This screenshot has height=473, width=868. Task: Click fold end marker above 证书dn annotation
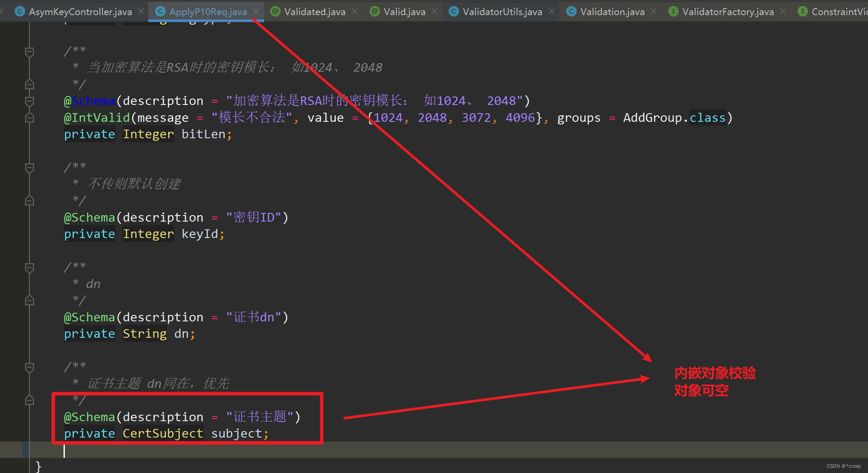(29, 300)
